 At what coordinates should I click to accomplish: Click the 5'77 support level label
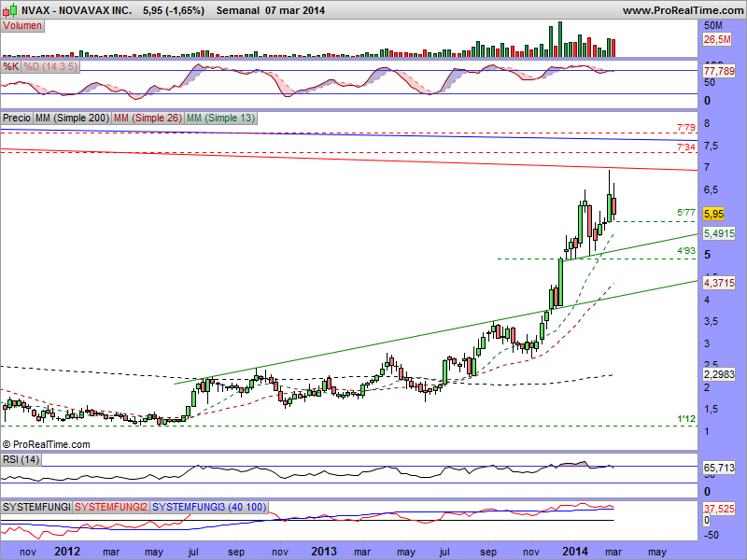[686, 213]
